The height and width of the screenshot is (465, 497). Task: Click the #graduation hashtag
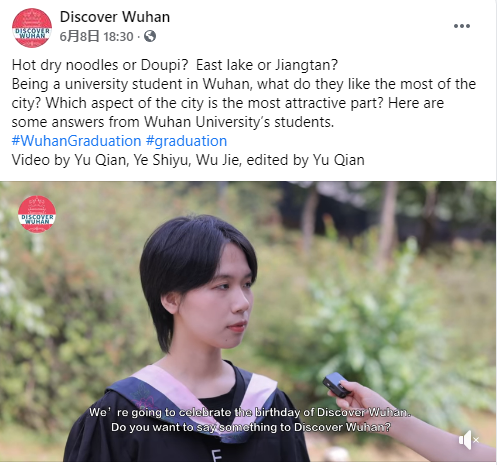(x=186, y=141)
